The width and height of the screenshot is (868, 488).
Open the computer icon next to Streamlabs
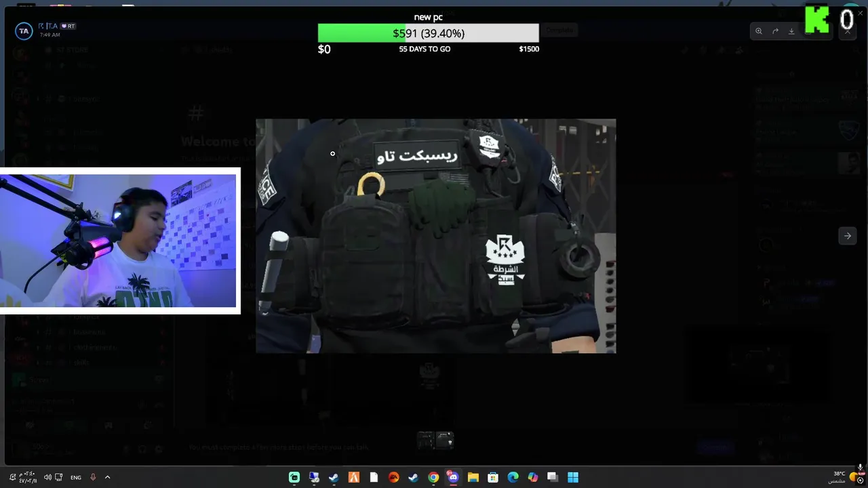tap(314, 477)
